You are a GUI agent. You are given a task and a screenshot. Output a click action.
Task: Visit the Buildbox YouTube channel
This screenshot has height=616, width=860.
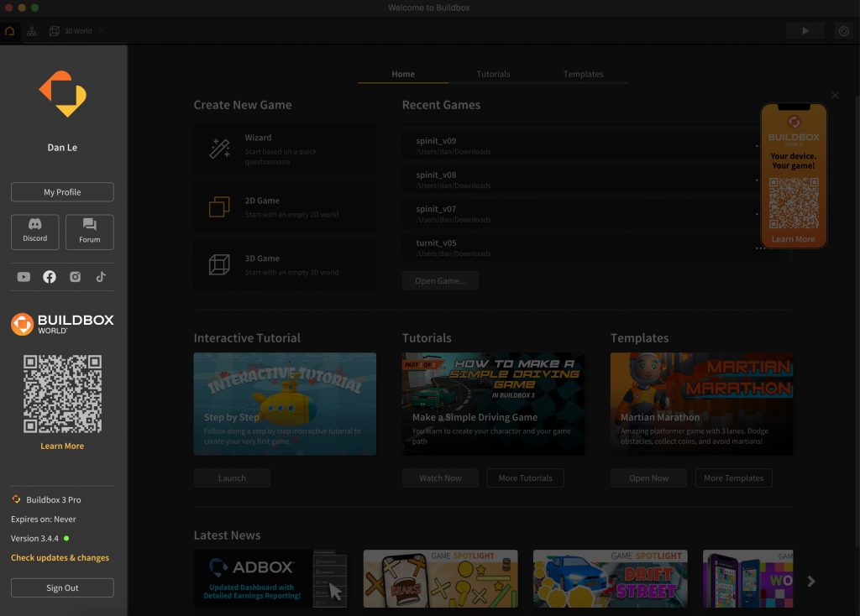click(24, 277)
